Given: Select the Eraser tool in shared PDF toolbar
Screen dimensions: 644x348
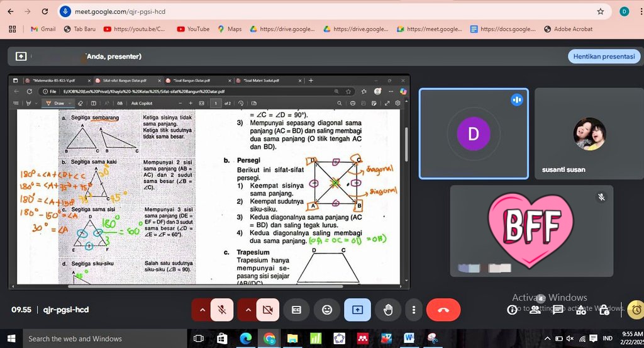Looking at the screenshot, I should 80,103.
